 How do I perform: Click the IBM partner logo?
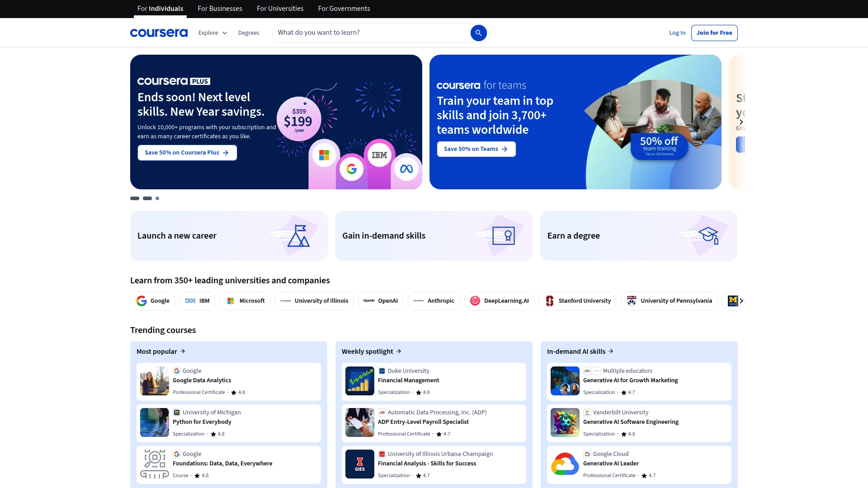point(197,300)
